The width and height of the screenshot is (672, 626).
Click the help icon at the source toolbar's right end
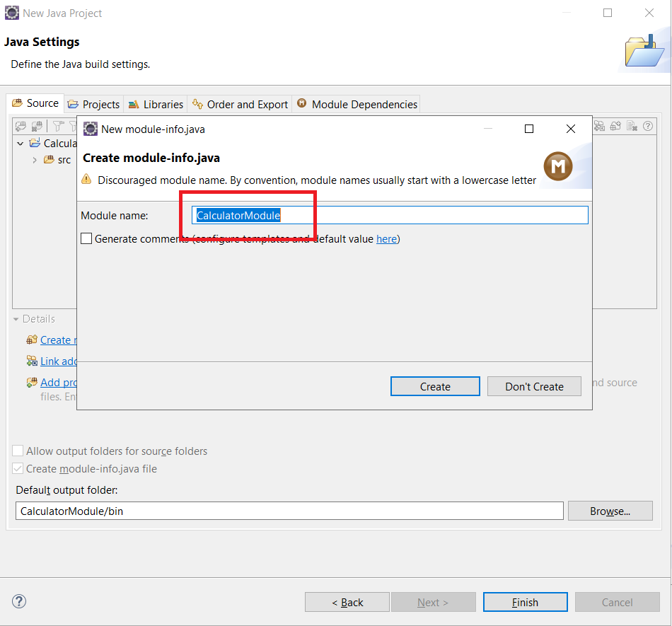click(x=647, y=126)
